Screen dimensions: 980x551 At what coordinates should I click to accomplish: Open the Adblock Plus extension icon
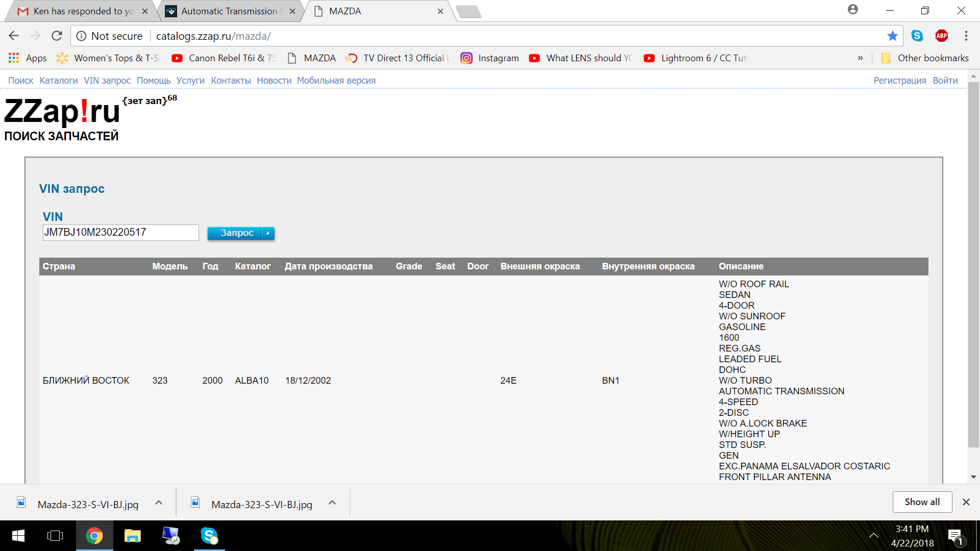(x=942, y=36)
